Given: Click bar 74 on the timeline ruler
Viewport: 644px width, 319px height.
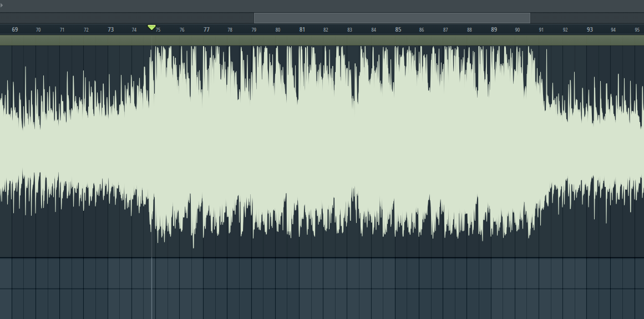Looking at the screenshot, I should tap(134, 30).
